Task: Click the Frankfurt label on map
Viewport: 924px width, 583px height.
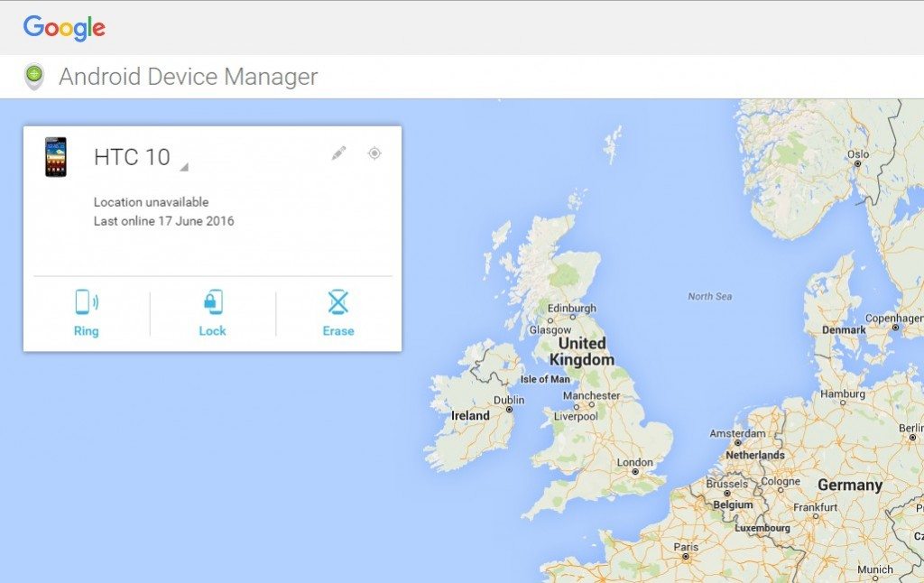Action: click(815, 507)
